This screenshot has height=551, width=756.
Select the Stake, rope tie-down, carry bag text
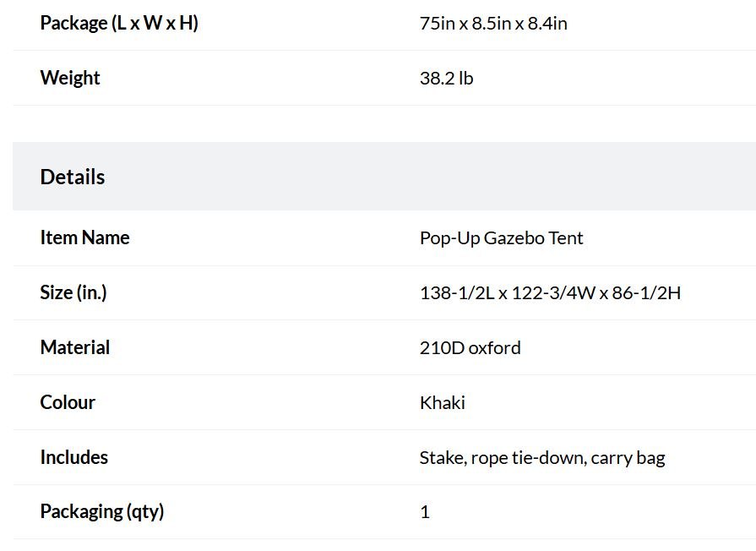pyautogui.click(x=542, y=458)
